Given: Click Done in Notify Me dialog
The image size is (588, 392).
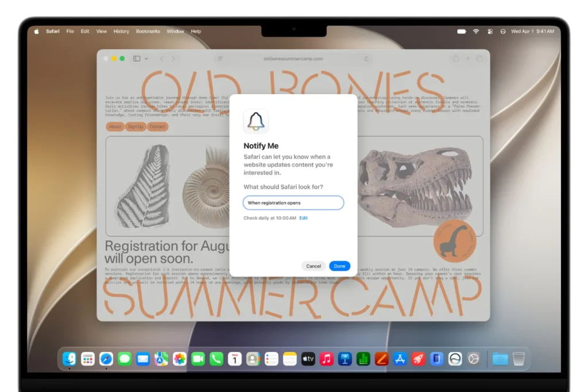Looking at the screenshot, I should click(339, 266).
